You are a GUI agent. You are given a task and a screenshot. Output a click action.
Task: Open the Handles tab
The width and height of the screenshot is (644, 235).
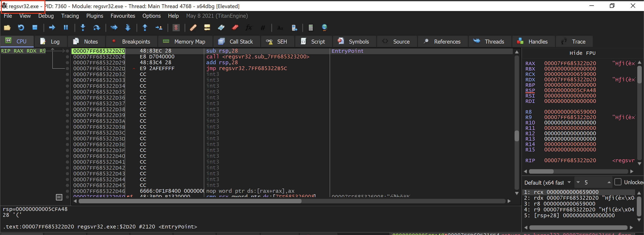pos(533,42)
